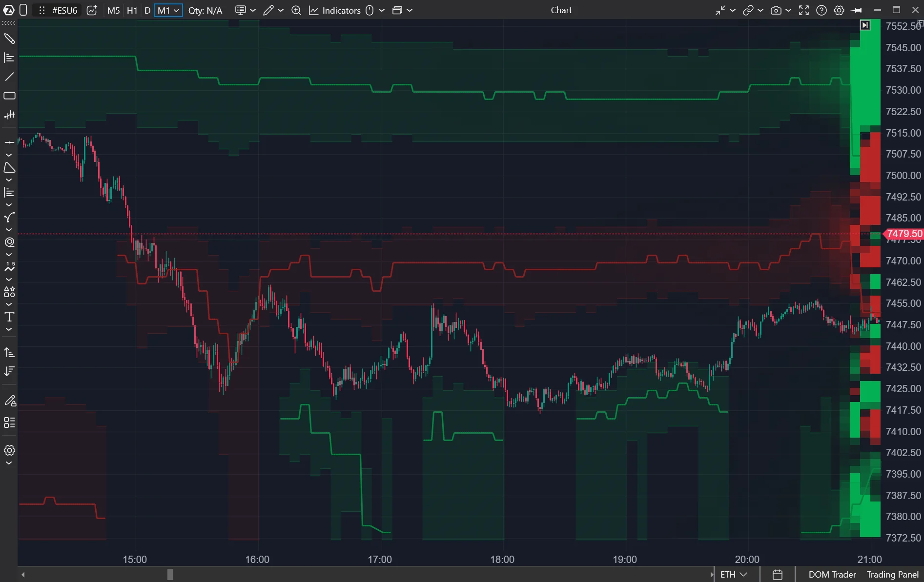Screen dimensions: 924x582
Task: Toggle lock drawings pencil icon
Action: (x=9, y=401)
